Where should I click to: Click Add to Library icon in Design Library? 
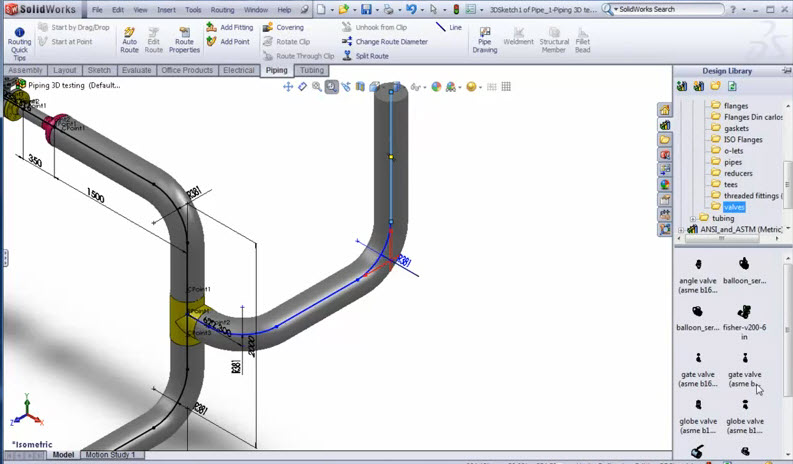682,86
